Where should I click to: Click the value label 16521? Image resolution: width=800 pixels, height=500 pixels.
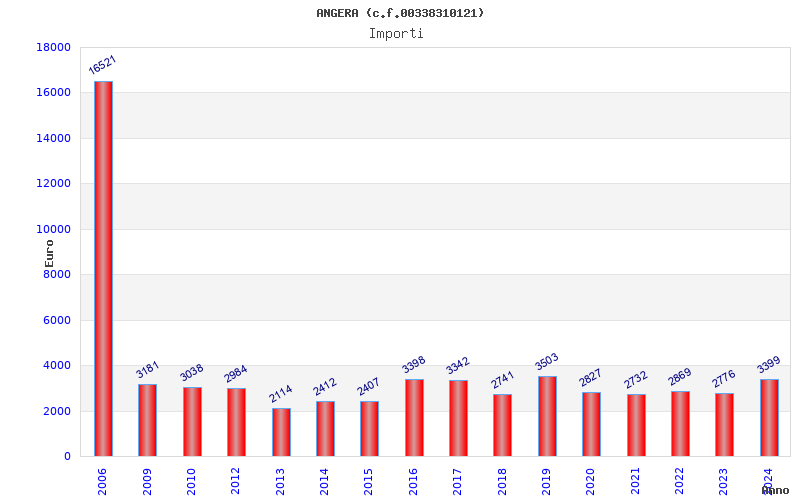(103, 65)
